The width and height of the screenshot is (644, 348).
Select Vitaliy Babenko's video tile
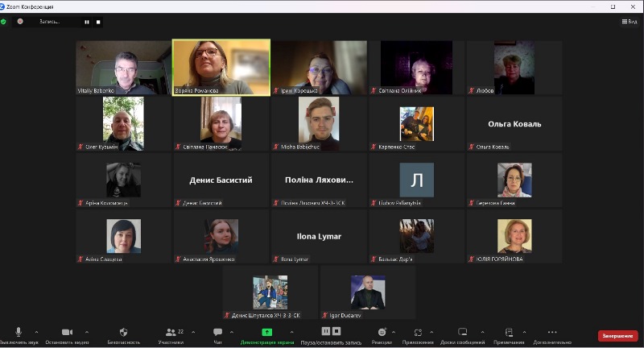tap(124, 68)
